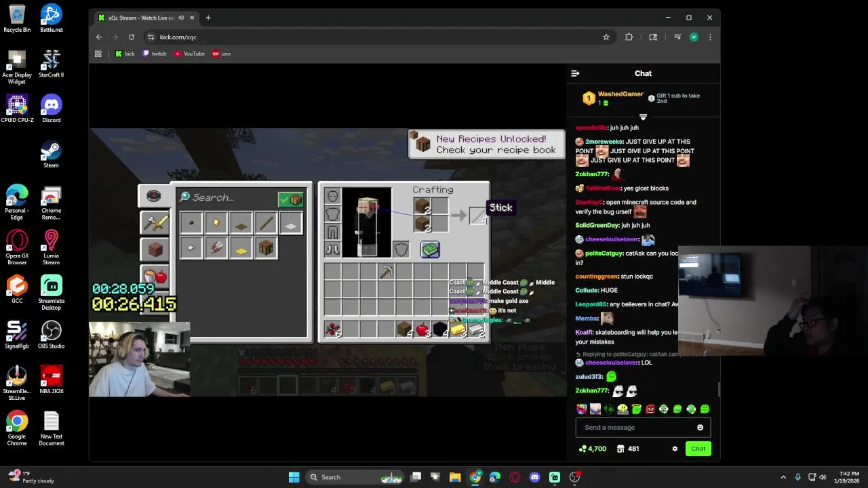The width and height of the screenshot is (868, 488).
Task: Open the kick bookmark
Action: [x=125, y=54]
